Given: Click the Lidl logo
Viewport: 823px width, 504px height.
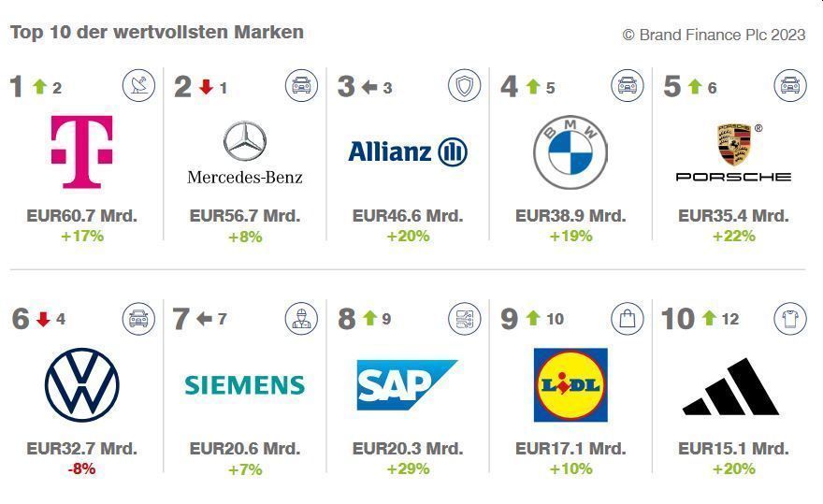Looking at the screenshot, I should point(570,384).
